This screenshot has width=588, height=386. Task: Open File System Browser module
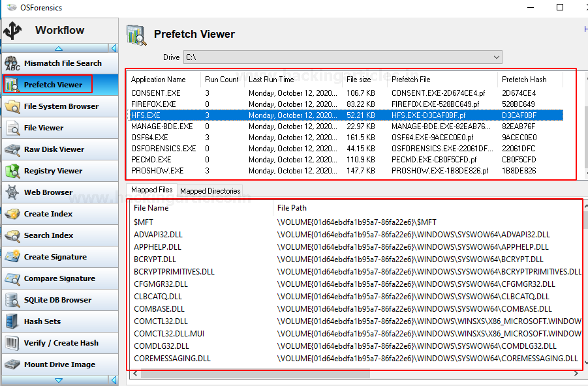coord(60,106)
